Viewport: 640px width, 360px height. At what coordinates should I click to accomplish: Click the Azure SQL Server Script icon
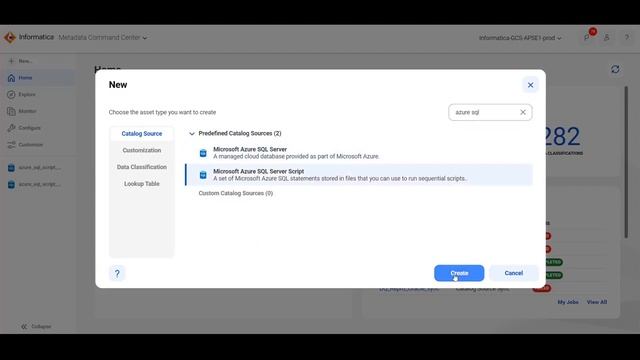point(203,175)
